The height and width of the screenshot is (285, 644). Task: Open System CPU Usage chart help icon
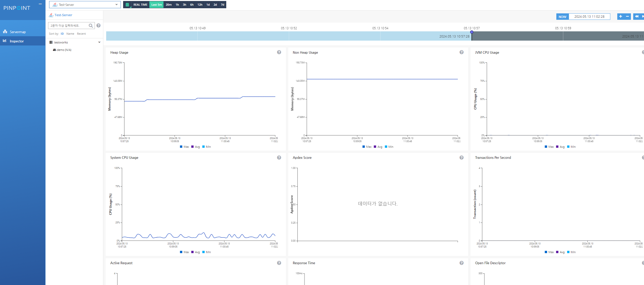click(x=279, y=158)
